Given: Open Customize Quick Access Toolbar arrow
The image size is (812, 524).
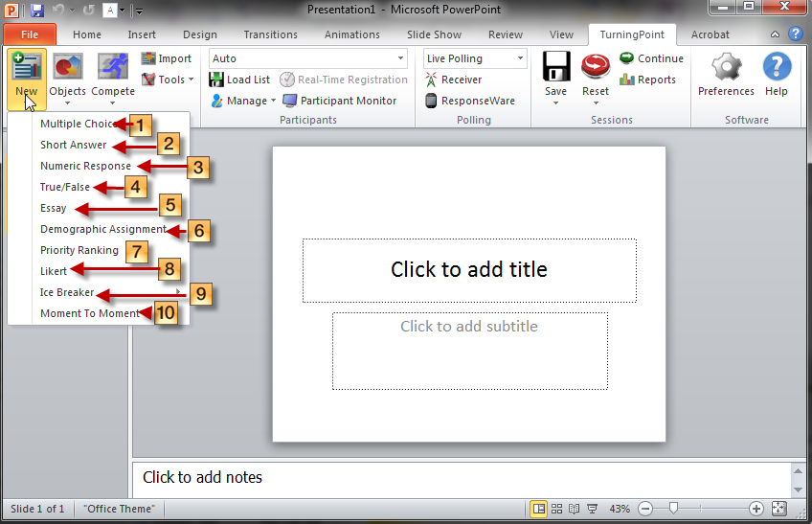Looking at the screenshot, I should [x=138, y=11].
